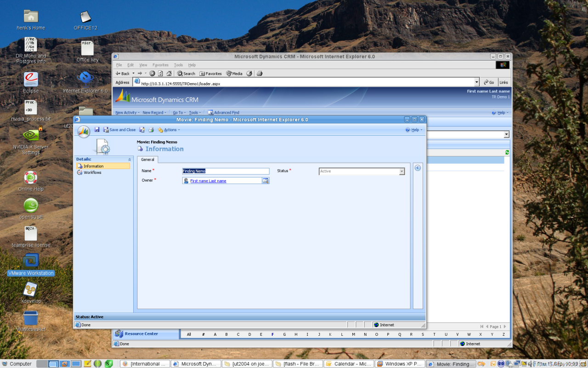Click Save and Close in the Movie form
588x368 pixels.
(119, 130)
